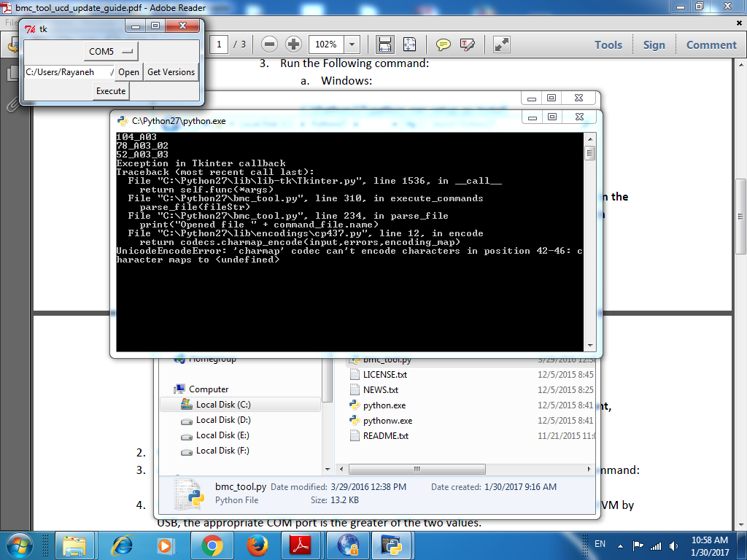
Task: Click the network signal tray icon
Action: 656,546
